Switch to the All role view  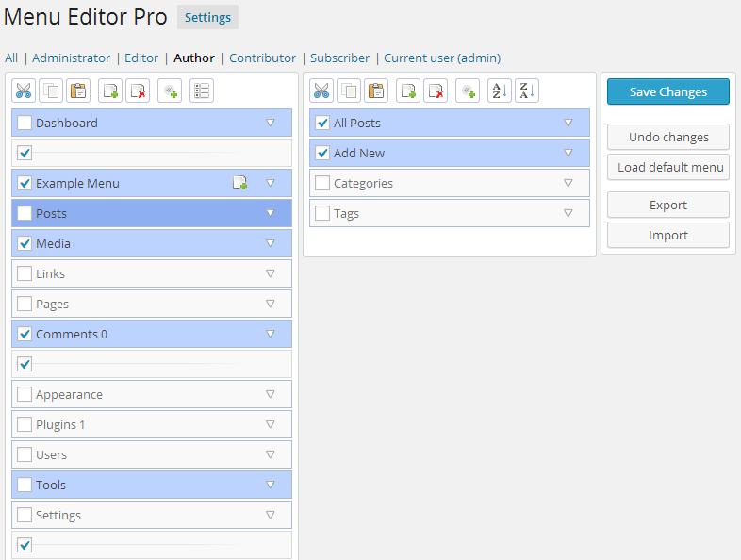click(x=11, y=58)
